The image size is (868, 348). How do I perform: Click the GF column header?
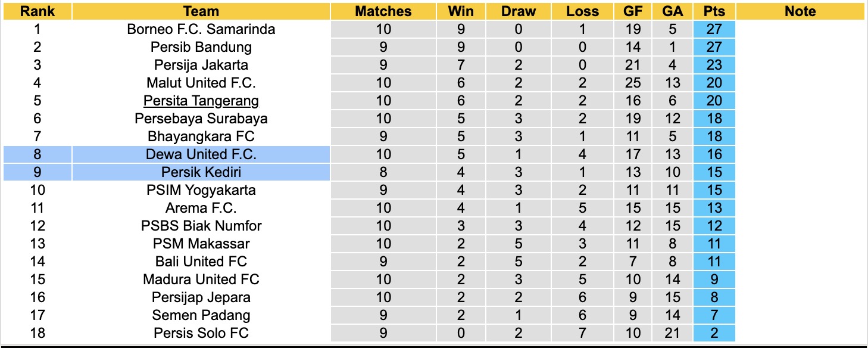click(x=633, y=11)
